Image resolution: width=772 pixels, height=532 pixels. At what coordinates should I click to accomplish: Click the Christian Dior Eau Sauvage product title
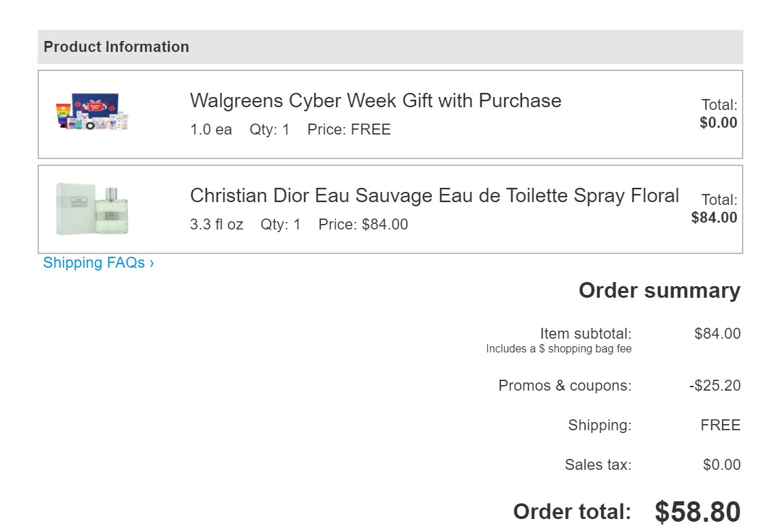pyautogui.click(x=434, y=196)
